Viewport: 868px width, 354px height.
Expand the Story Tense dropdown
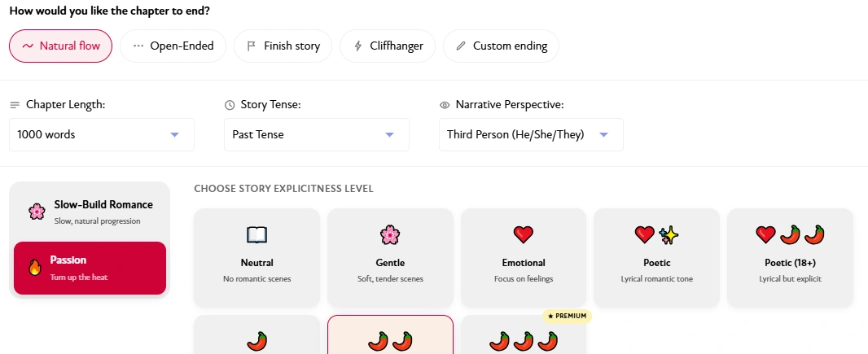[317, 134]
